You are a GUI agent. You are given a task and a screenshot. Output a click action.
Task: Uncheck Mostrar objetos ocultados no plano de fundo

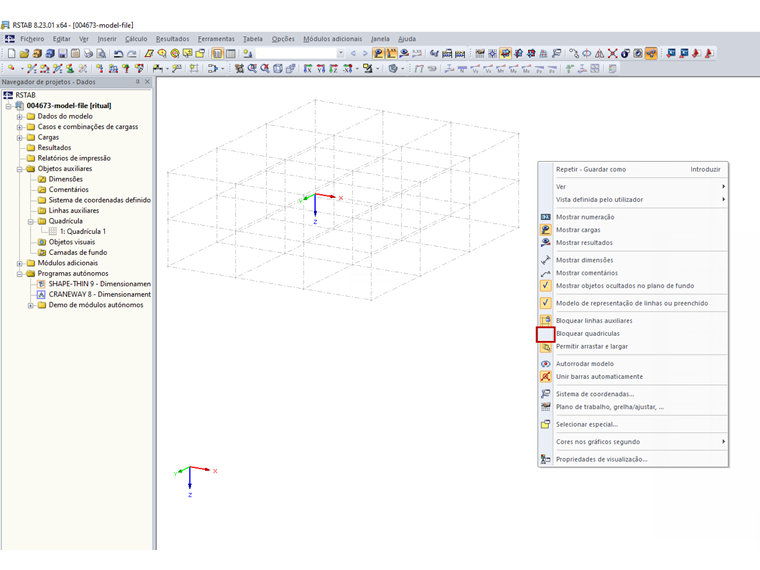pyautogui.click(x=633, y=286)
